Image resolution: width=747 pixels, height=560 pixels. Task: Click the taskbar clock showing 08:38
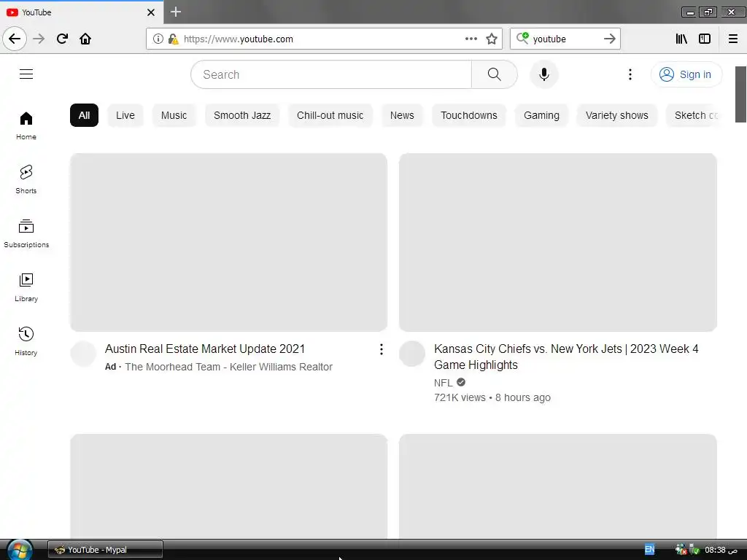point(721,550)
